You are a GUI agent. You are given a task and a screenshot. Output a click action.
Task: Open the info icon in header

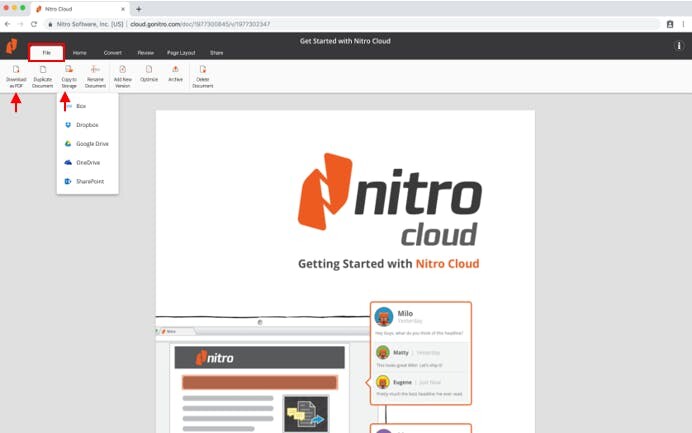pos(679,46)
